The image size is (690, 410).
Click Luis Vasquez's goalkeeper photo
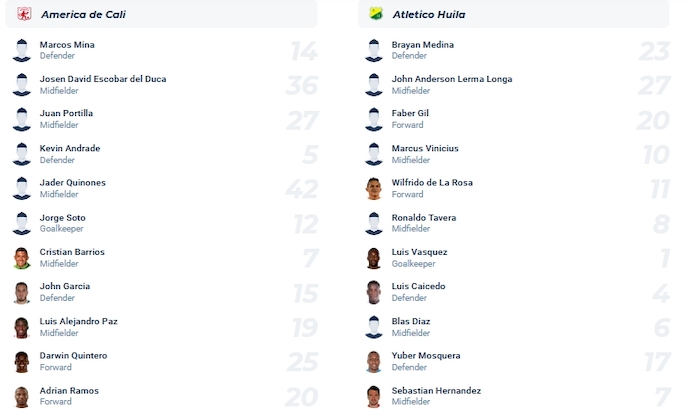[x=374, y=258]
